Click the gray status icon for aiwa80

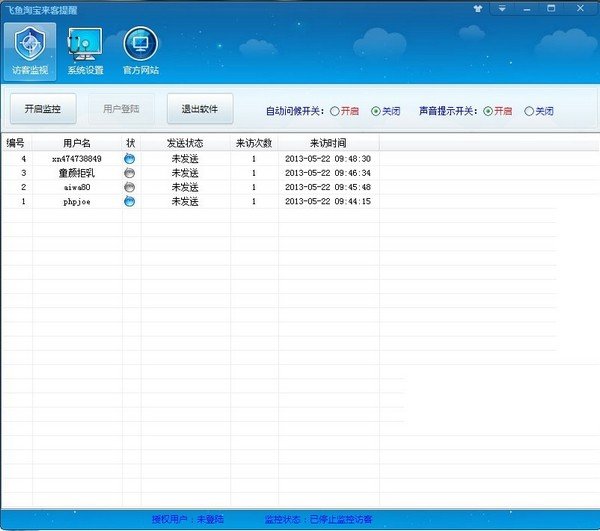point(130,187)
